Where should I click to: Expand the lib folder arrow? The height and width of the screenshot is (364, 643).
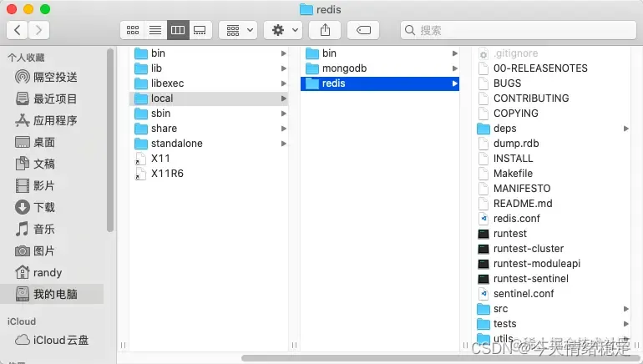click(x=283, y=68)
